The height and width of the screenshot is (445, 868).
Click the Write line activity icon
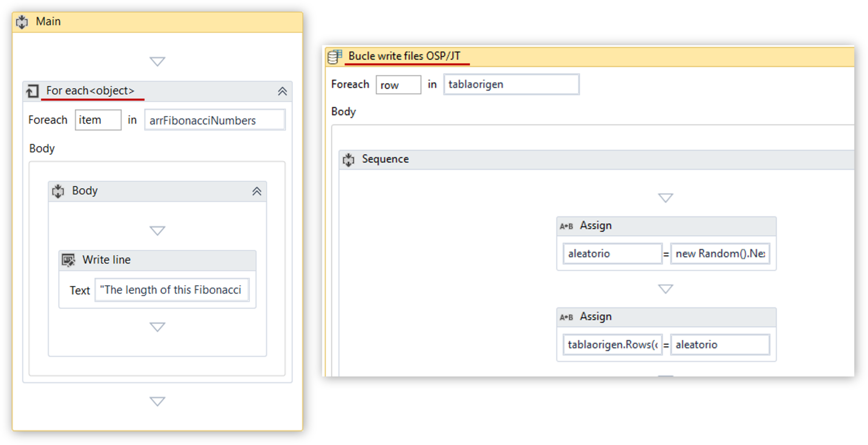[x=68, y=260]
